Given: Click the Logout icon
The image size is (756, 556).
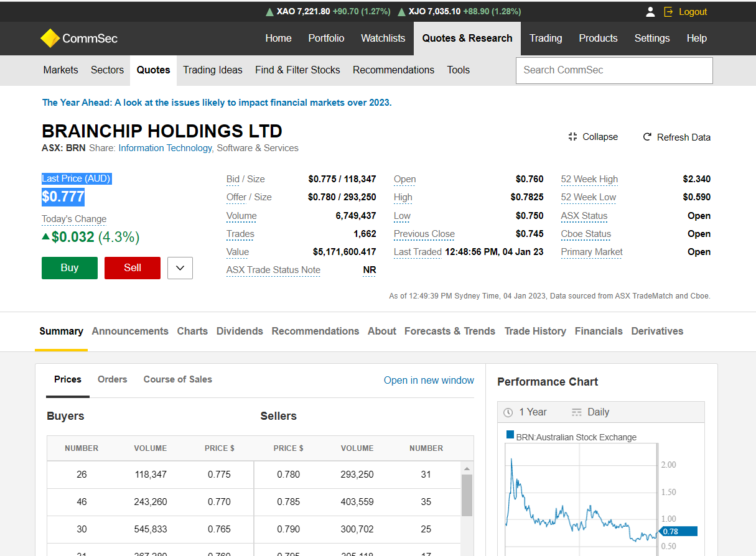Looking at the screenshot, I should pyautogui.click(x=669, y=12).
